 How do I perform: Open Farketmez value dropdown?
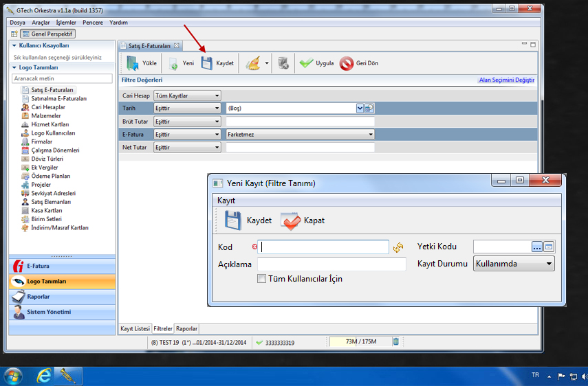(x=301, y=135)
